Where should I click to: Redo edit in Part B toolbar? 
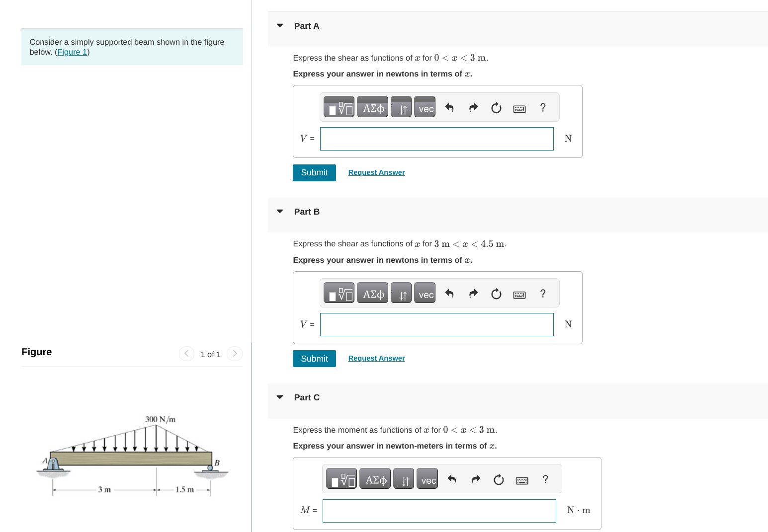point(473,293)
